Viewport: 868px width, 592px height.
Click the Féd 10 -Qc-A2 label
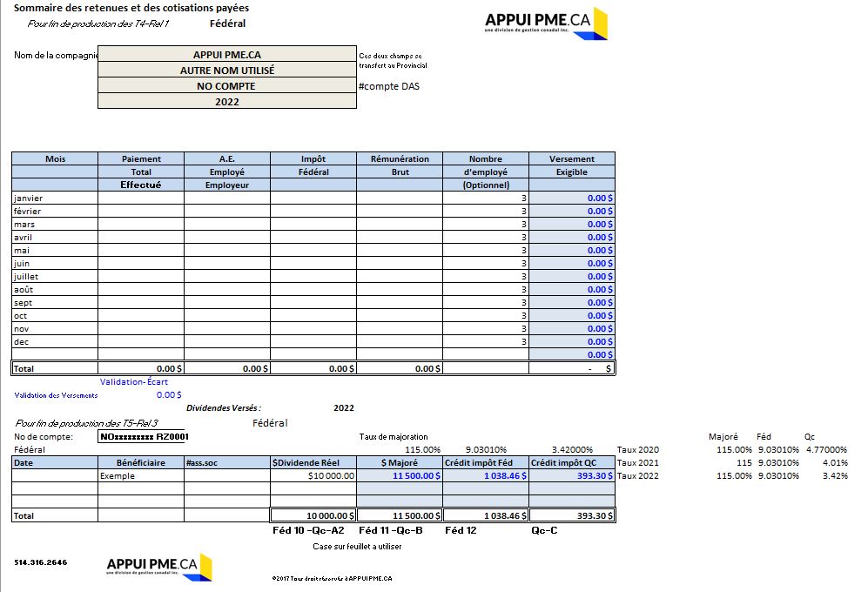click(x=308, y=530)
